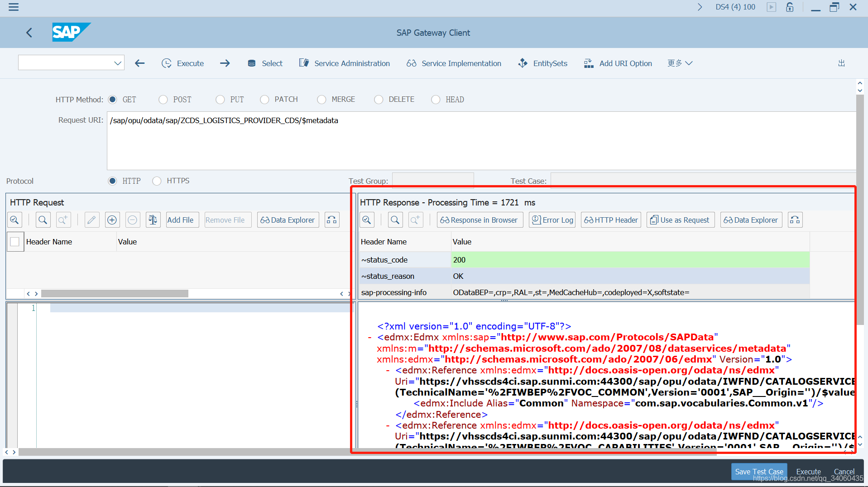Screen dimensions: 868x487
Task: Click the compare (scales) icon in HTTP Request toolbar
Action: point(153,220)
